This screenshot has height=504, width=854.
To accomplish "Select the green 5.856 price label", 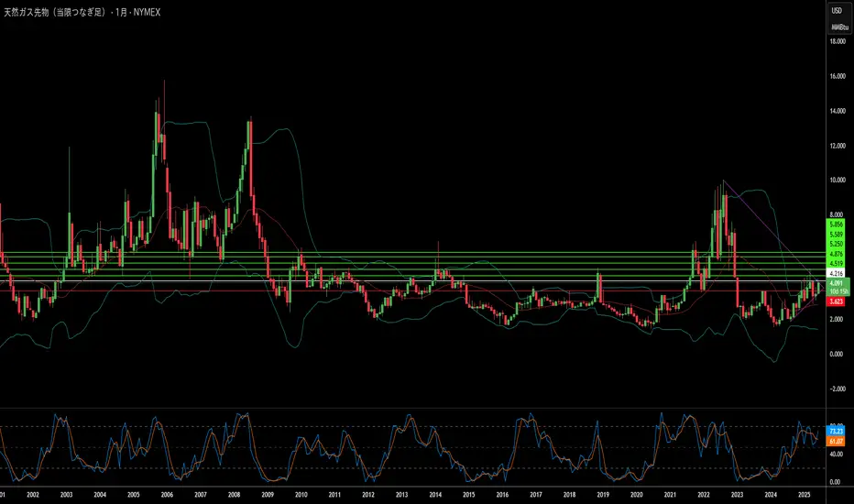I will (x=836, y=224).
